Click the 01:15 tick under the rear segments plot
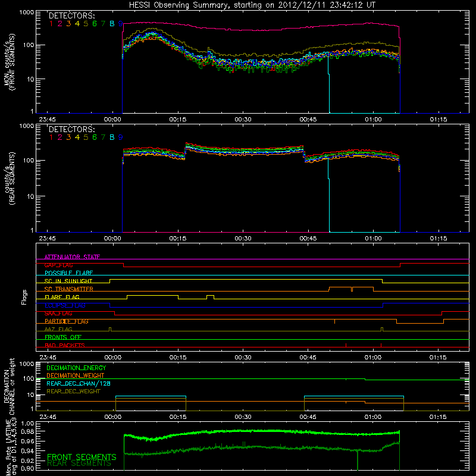This screenshot has height=476, width=476. tap(439, 239)
